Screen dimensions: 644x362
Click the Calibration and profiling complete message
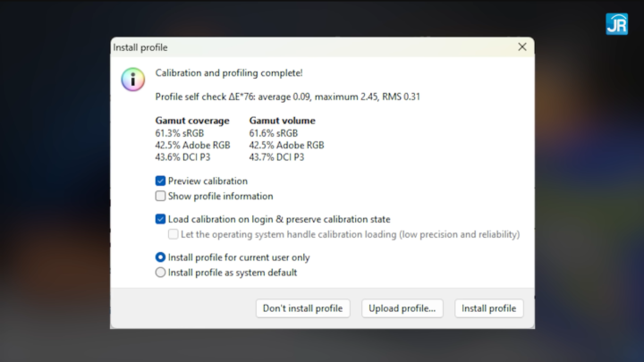pos(229,73)
